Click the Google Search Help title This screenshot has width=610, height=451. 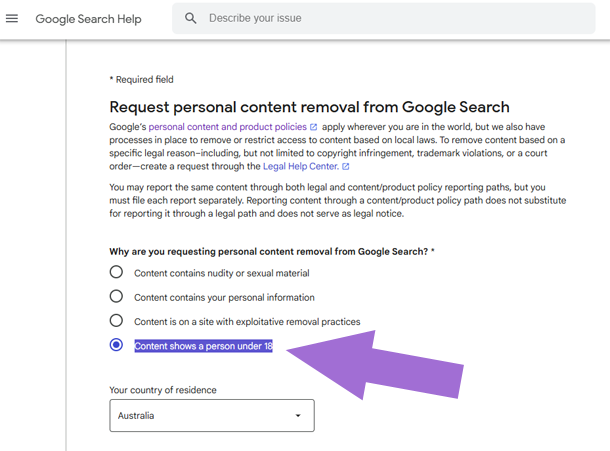[88, 19]
